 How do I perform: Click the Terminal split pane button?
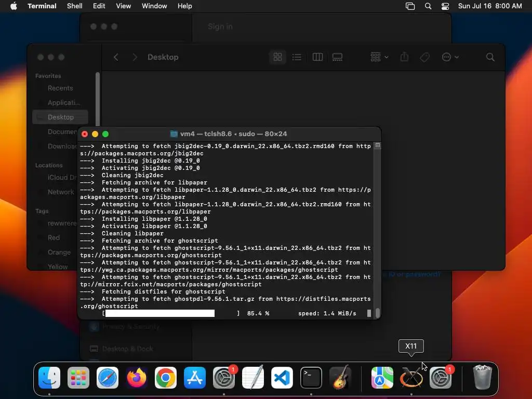(377, 145)
